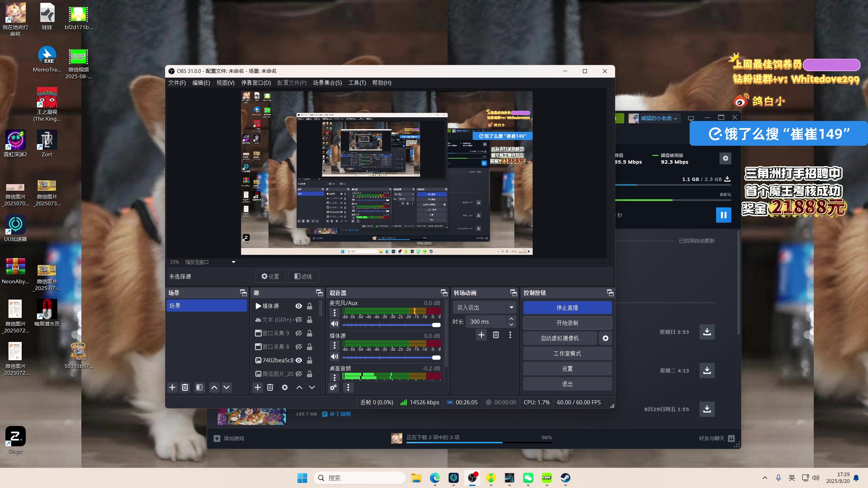This screenshot has width=868, height=488.
Task: Open the 文件(F) menu
Action: point(177,83)
